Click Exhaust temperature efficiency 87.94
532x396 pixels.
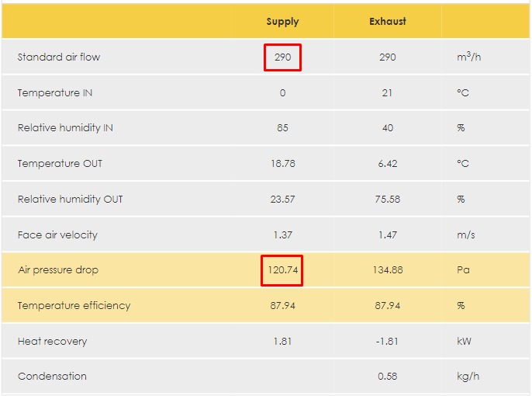tap(388, 306)
